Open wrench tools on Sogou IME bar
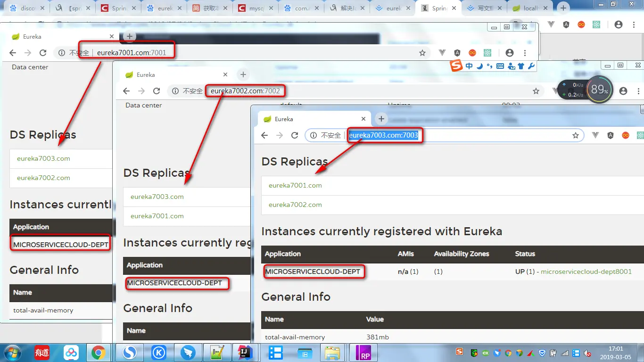 click(x=531, y=66)
